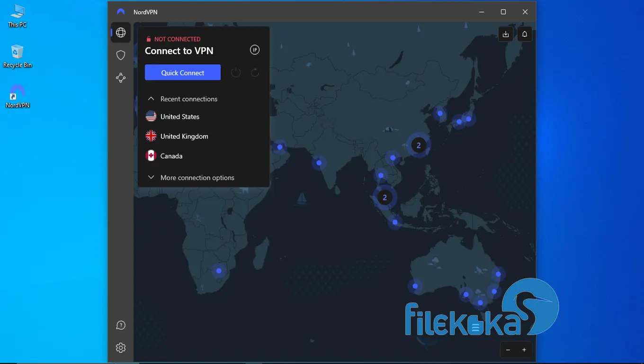Click the reconnect refresh icon
Viewport: 644px width, 364px height.
click(x=255, y=73)
